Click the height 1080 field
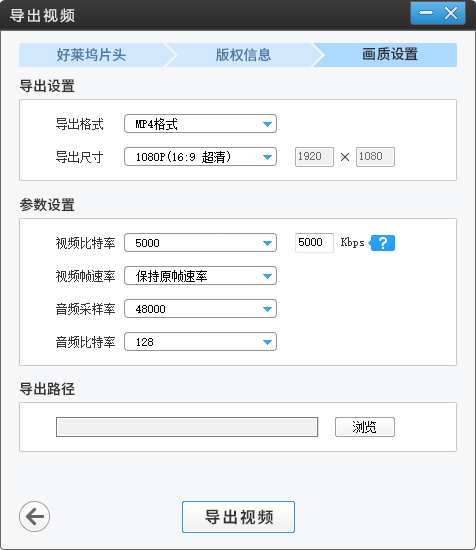 point(375,157)
